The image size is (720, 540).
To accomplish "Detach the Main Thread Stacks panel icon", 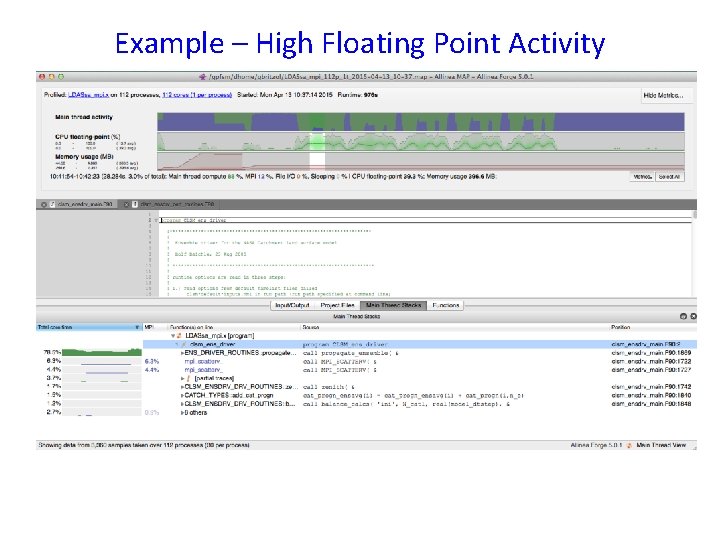I will 683,316.
